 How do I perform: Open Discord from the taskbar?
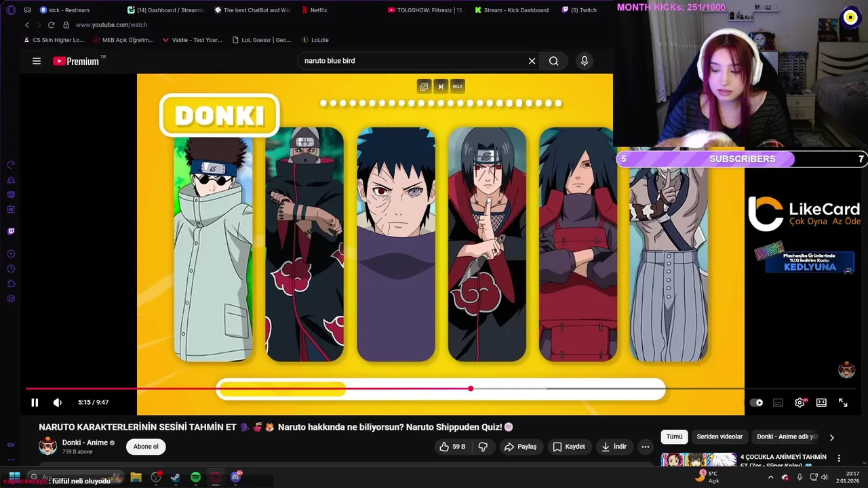pyautogui.click(x=235, y=477)
